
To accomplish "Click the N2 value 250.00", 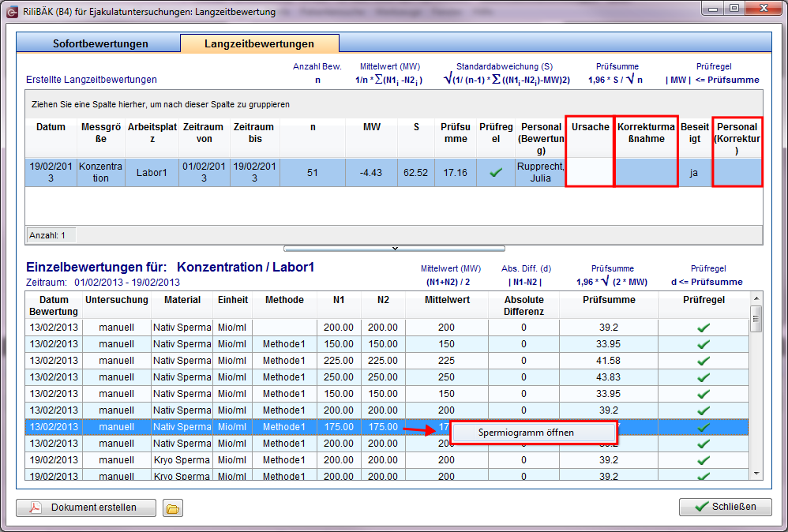I will [383, 377].
